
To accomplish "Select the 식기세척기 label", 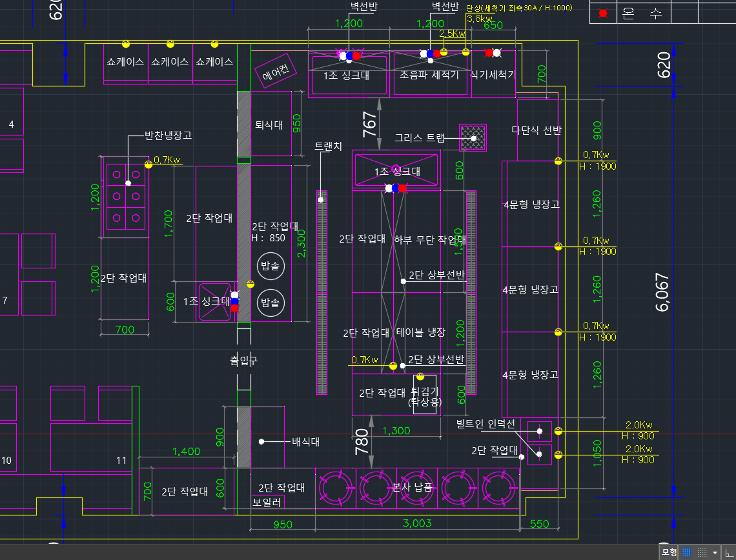I will 493,75.
